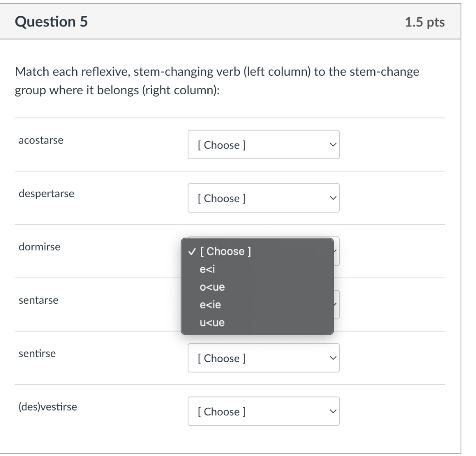Click the Question 5 heading
The width and height of the screenshot is (476, 456).
(x=51, y=22)
